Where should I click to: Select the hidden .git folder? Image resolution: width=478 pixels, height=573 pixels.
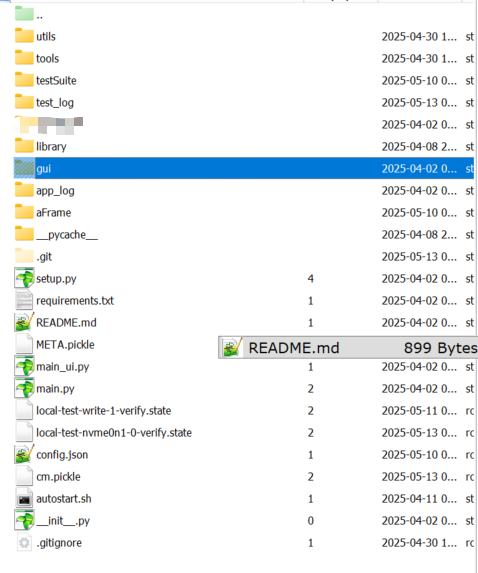44,257
